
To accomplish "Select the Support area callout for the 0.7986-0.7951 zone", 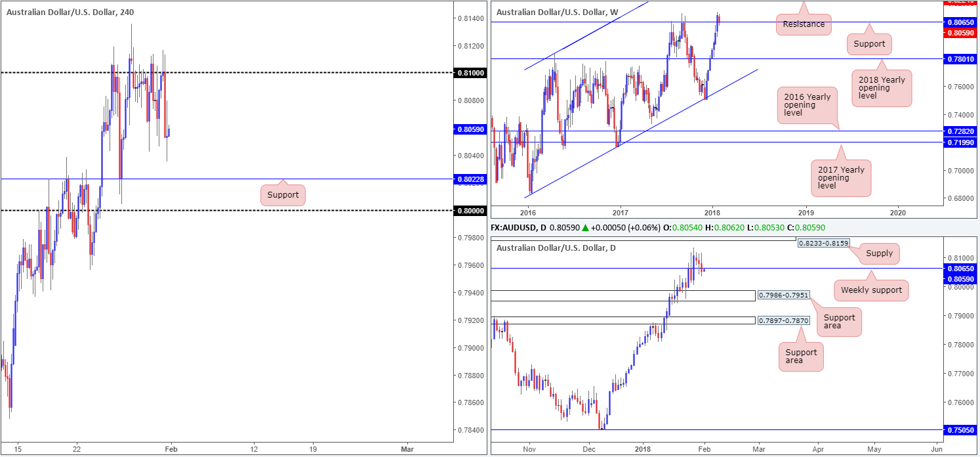I will (x=839, y=322).
